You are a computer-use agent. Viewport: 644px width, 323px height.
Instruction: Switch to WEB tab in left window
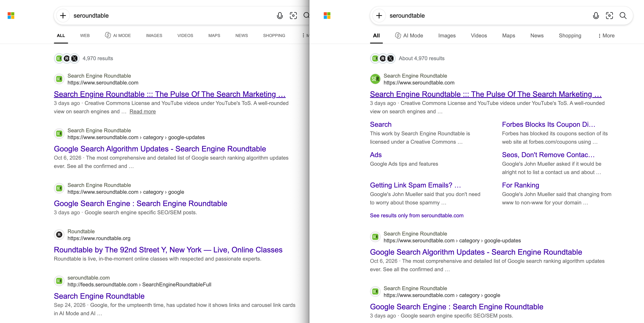(x=85, y=35)
